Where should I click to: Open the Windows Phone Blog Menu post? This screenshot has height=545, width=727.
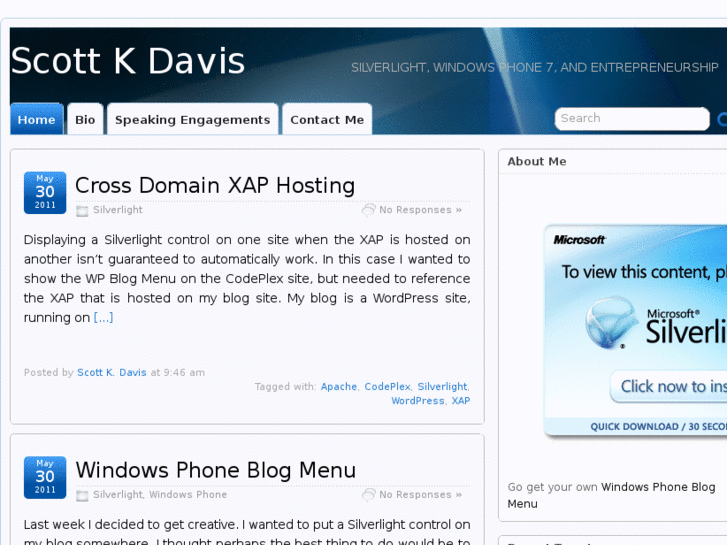click(x=216, y=470)
